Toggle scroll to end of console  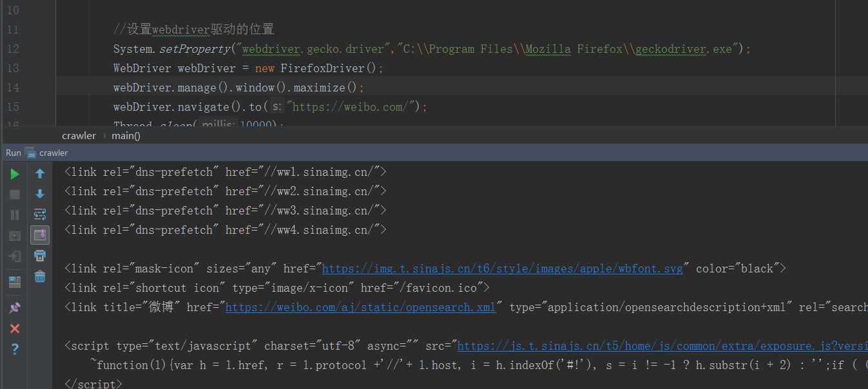(x=40, y=235)
